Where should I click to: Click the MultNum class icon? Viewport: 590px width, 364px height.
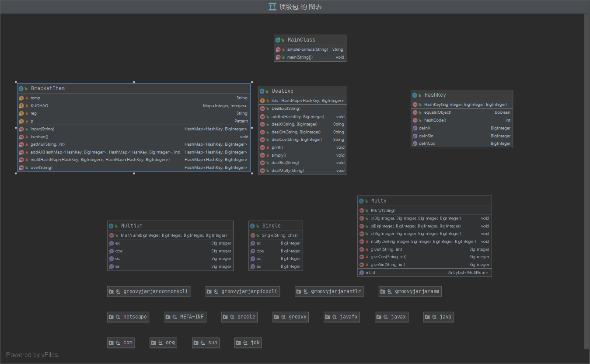pos(111,226)
